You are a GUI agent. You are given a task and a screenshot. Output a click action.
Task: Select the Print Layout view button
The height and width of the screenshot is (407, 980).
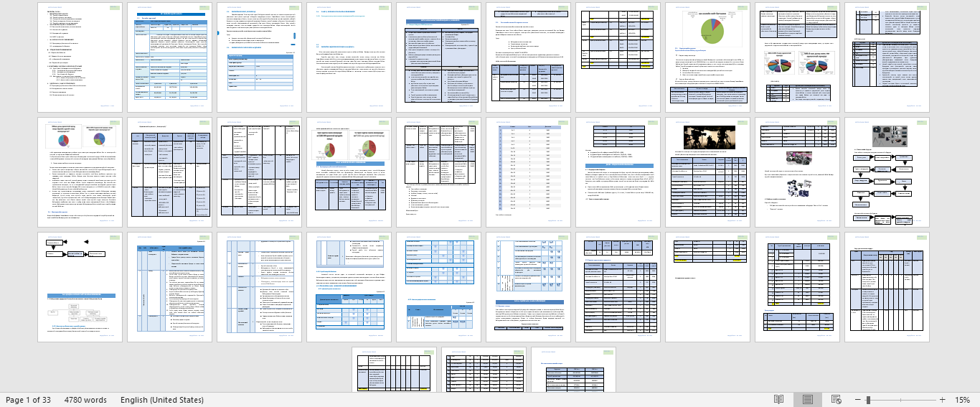[x=807, y=399]
